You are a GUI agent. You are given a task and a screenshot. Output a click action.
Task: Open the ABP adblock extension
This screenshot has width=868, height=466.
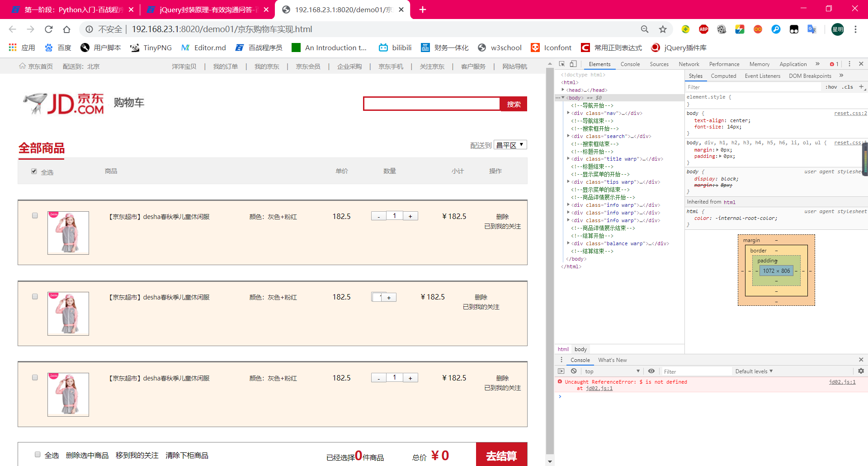tap(703, 29)
